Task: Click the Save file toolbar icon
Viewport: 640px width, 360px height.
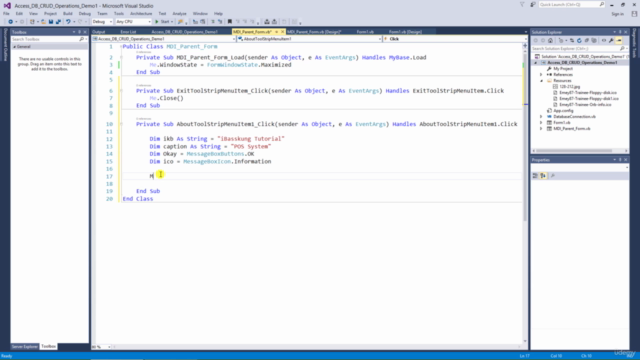Action: pos(51,22)
